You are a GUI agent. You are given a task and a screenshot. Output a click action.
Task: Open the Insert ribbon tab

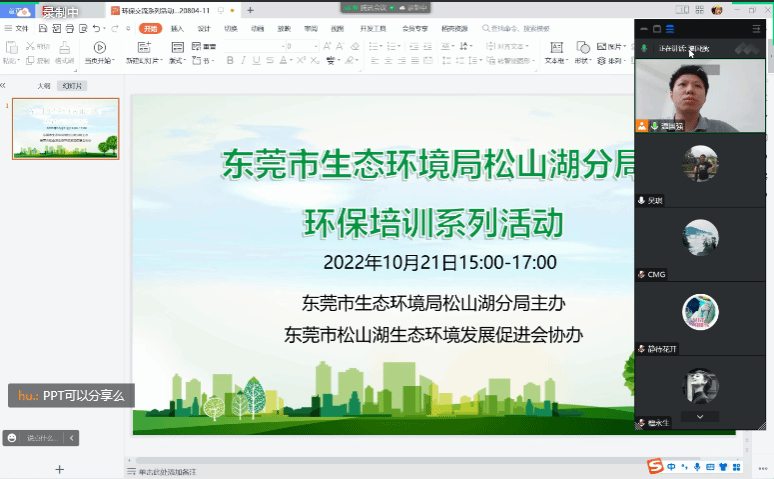pos(177,29)
